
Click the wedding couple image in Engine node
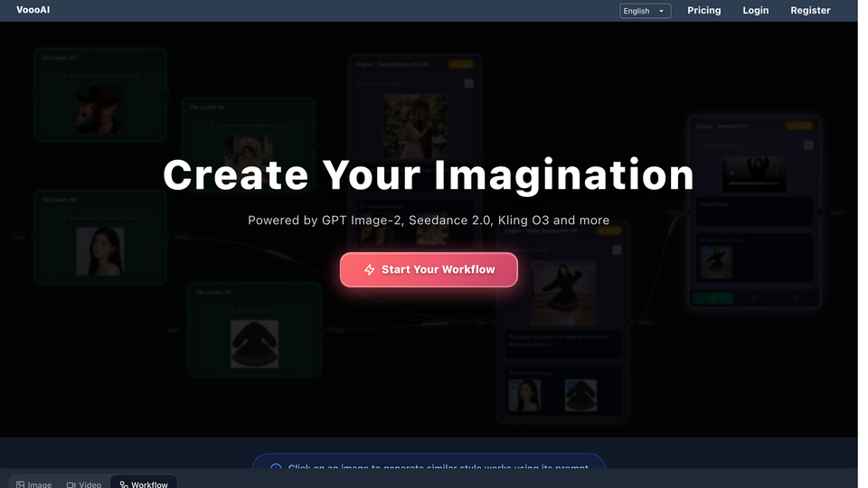pos(415,127)
